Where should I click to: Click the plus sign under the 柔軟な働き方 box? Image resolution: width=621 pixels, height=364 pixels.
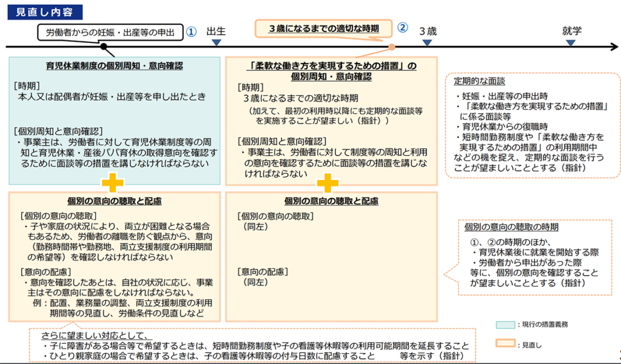point(327,183)
